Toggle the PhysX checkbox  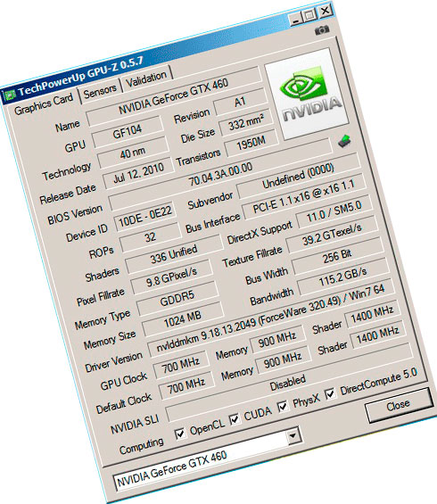(283, 406)
